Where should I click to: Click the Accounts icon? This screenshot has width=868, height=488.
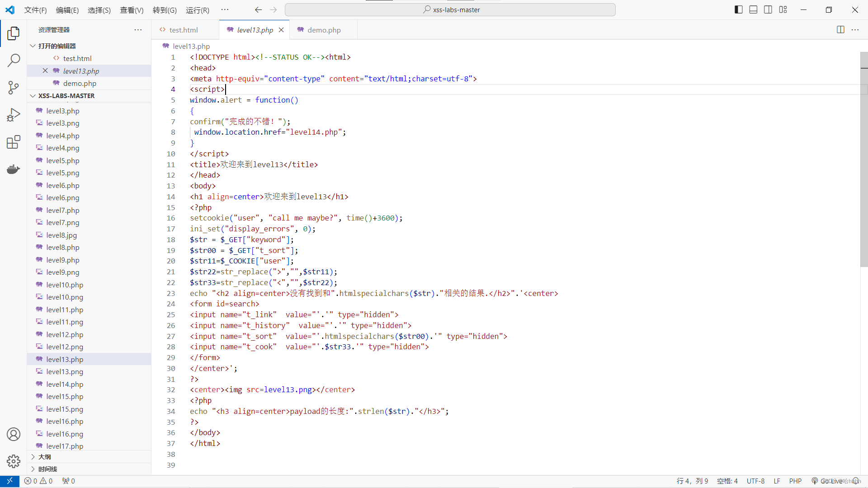[14, 434]
